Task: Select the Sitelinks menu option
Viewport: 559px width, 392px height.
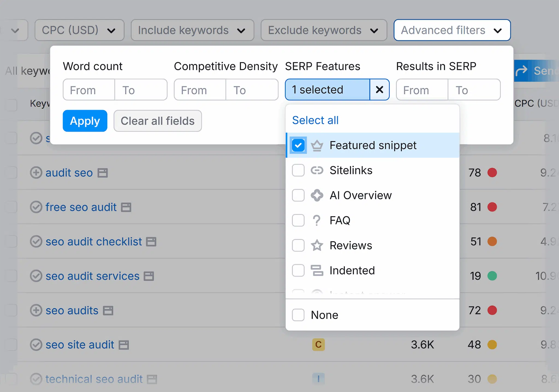Action: [x=351, y=170]
